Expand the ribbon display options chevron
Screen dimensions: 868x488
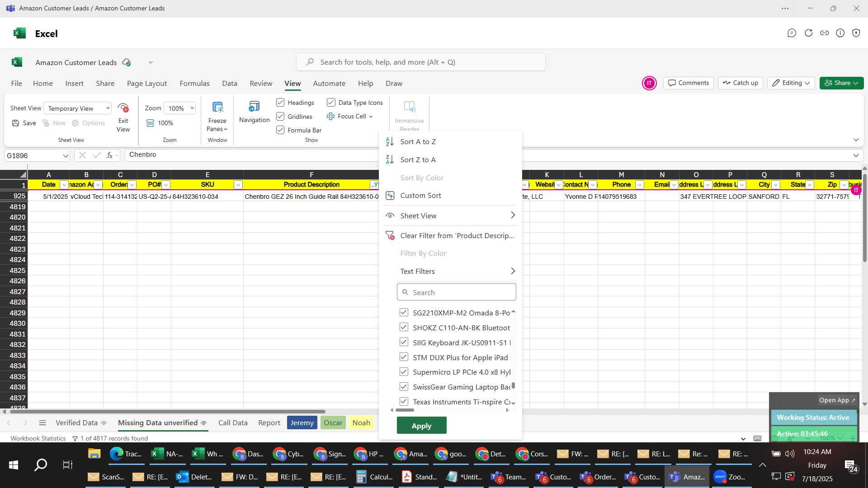coord(856,140)
